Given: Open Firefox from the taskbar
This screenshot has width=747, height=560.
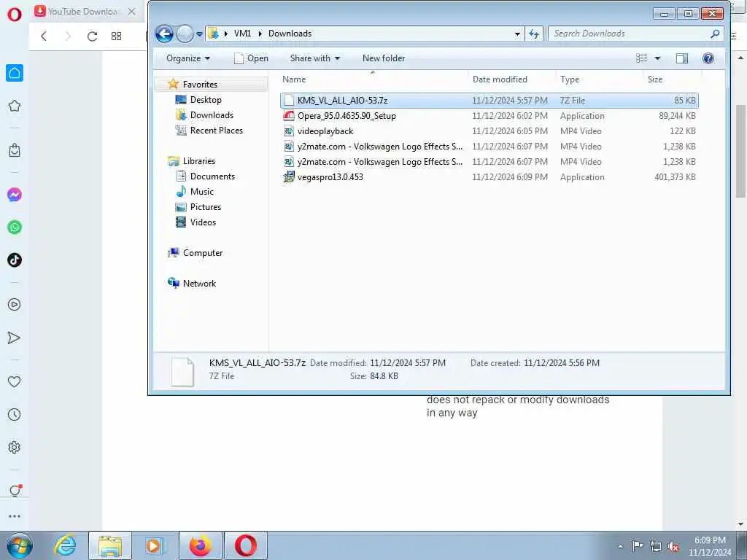Looking at the screenshot, I should point(201,545).
